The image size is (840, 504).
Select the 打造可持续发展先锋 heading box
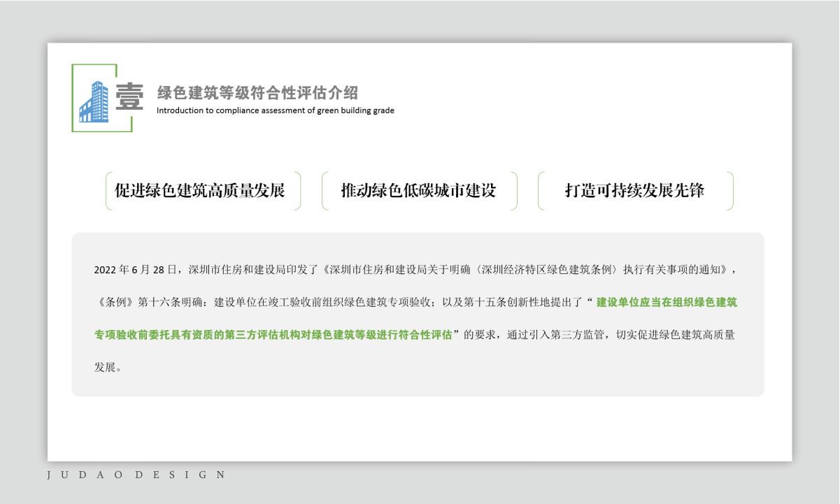tap(634, 191)
